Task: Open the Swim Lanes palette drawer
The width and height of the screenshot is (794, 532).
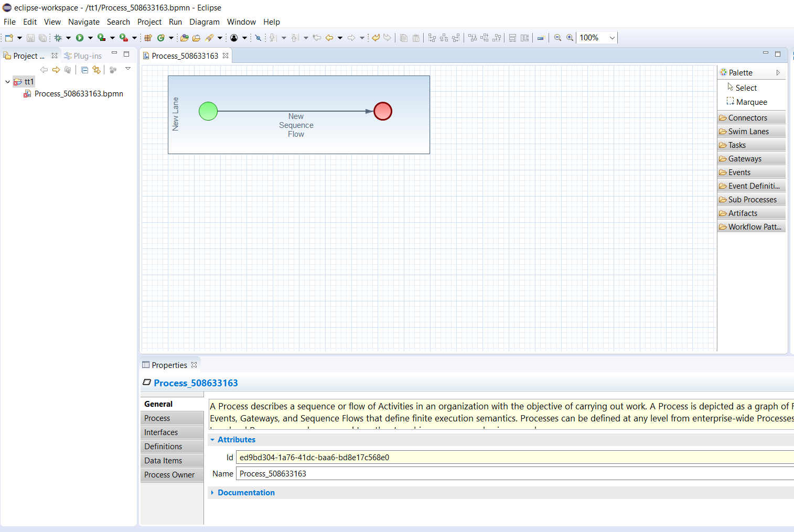Action: (752, 131)
